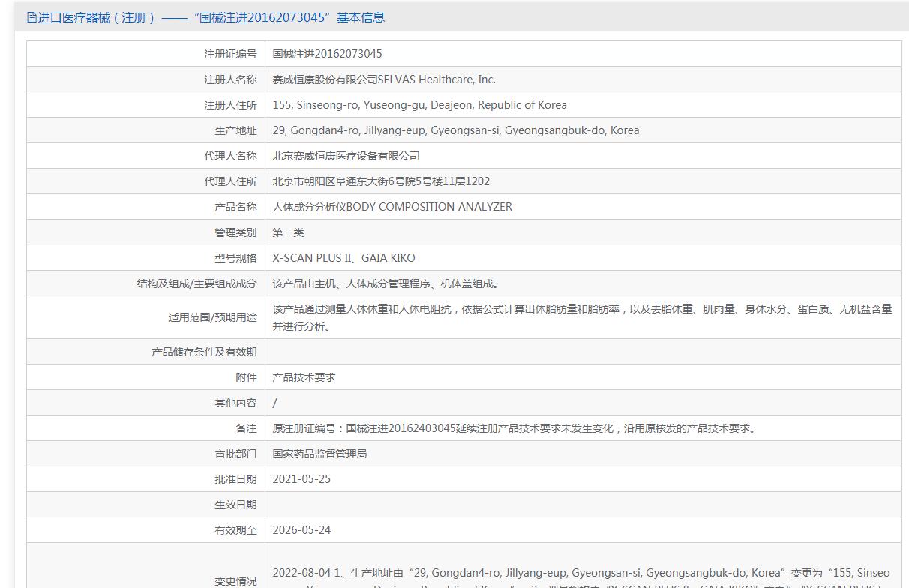Screen dimensions: 909x588
Task: Select product name BODY COMPOSITION ANALYZER value
Action: pos(392,207)
